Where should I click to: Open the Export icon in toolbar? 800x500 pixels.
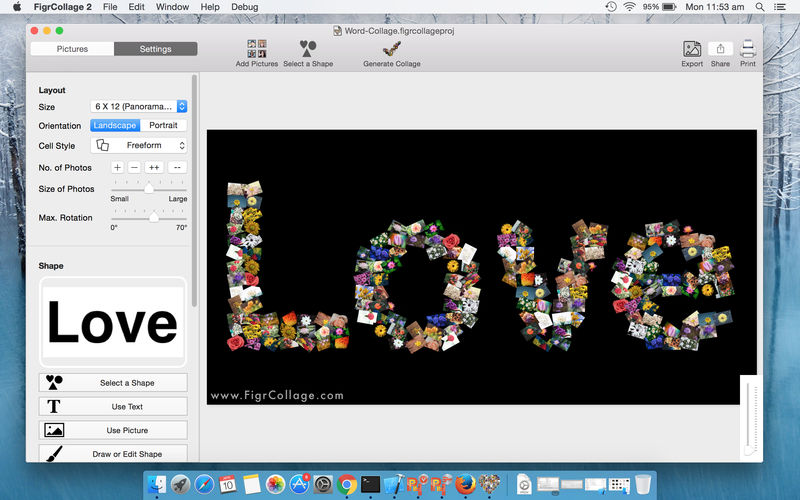pyautogui.click(x=692, y=49)
